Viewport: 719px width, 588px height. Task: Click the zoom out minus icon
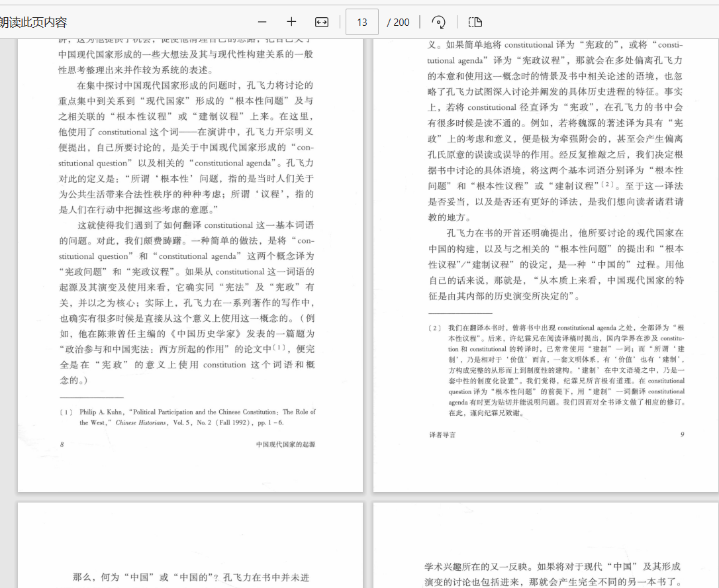[x=262, y=22]
